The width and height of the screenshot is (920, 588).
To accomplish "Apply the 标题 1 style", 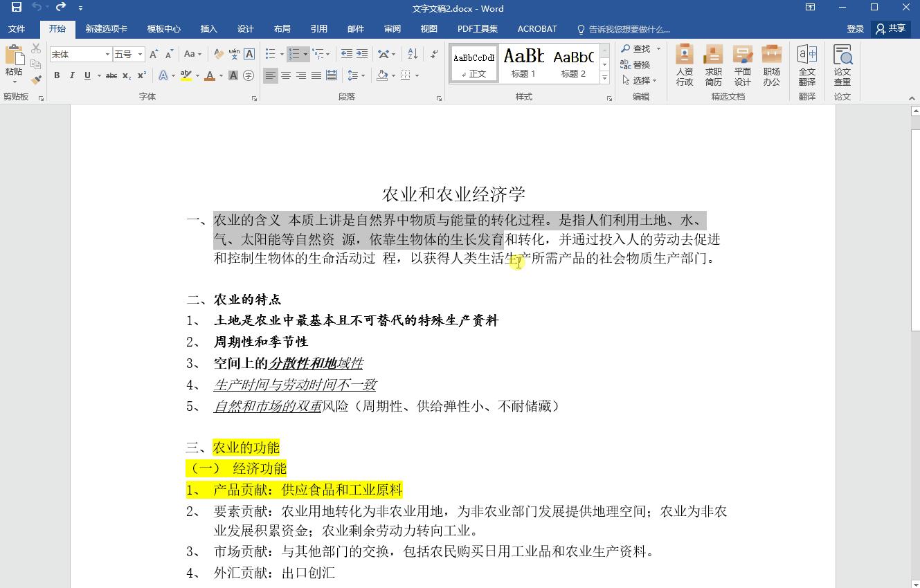I will [x=523, y=62].
